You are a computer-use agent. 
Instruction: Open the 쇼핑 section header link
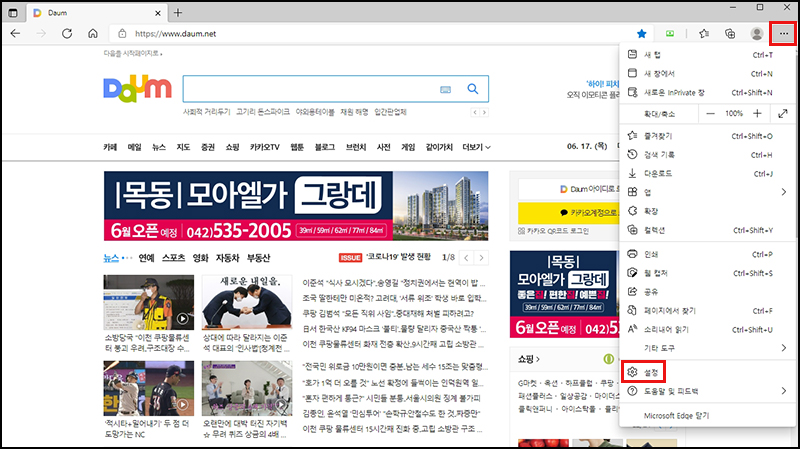point(529,359)
